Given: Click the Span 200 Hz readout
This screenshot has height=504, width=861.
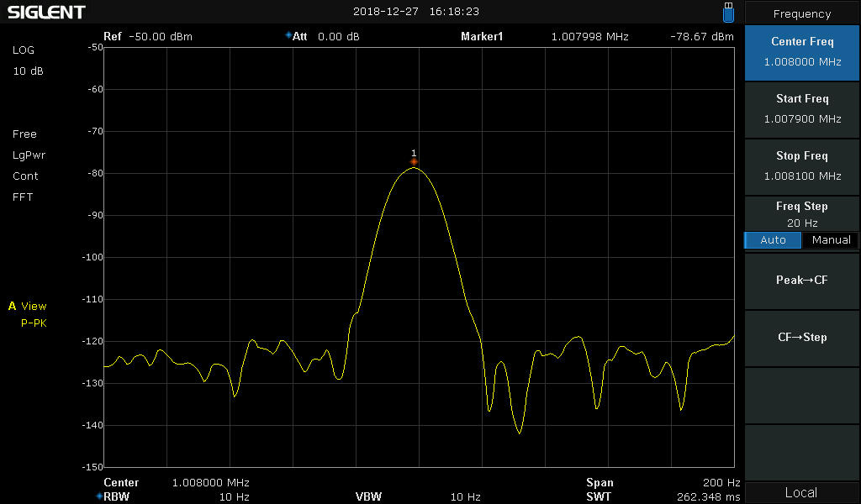Looking at the screenshot, I should click(x=663, y=483).
